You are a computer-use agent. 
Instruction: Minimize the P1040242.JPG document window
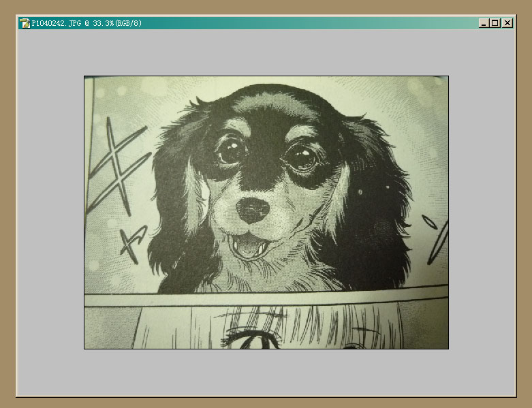pos(484,23)
